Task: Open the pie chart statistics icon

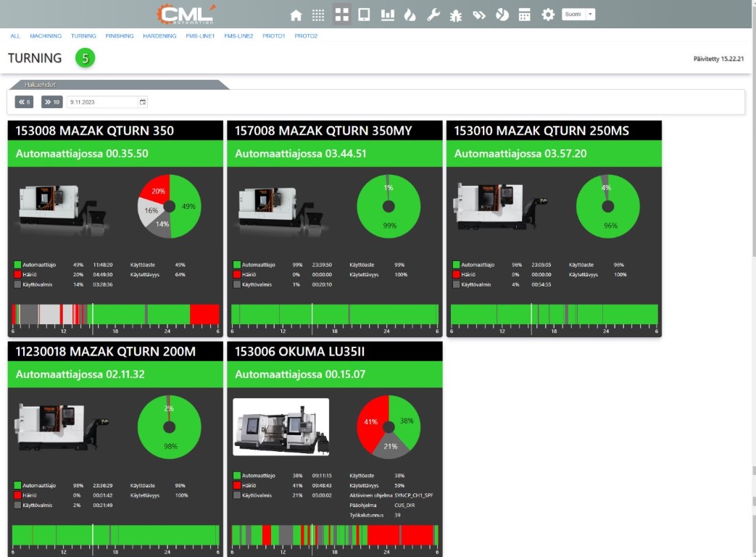Action: [x=502, y=15]
